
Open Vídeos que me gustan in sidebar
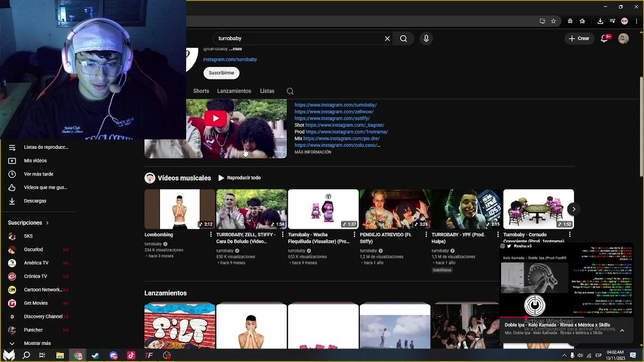pyautogui.click(x=38, y=188)
